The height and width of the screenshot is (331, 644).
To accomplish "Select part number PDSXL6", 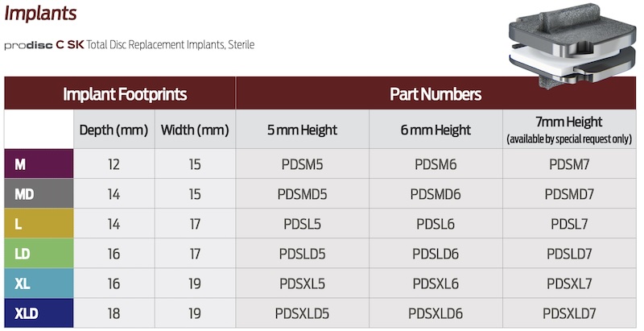I will pos(436,283).
